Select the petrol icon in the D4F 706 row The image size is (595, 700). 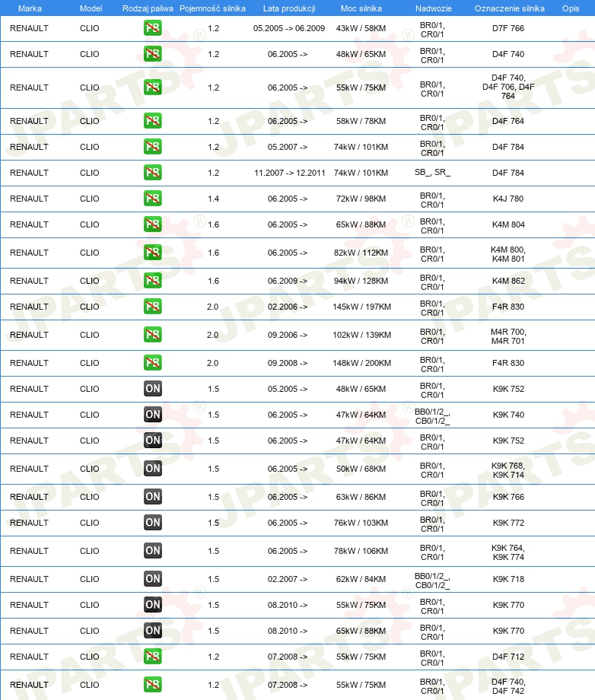(153, 87)
